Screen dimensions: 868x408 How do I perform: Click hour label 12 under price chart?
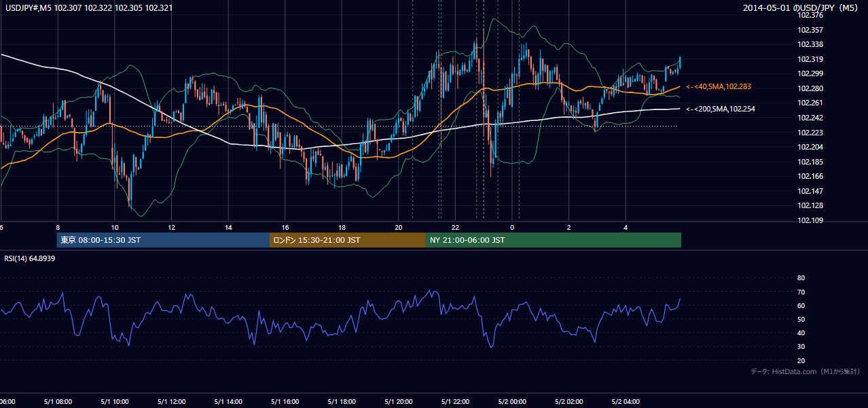point(172,227)
